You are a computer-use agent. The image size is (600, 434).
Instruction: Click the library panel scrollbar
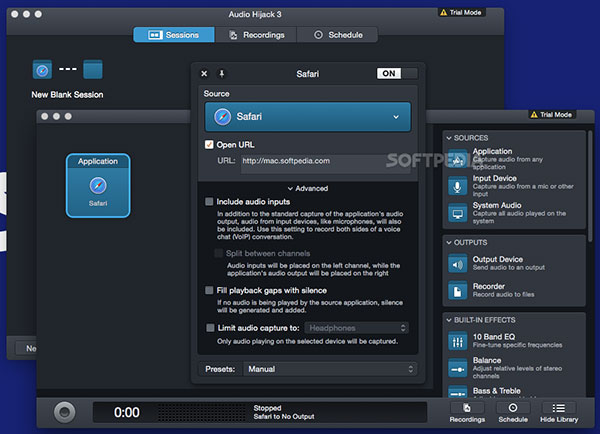coord(590,186)
